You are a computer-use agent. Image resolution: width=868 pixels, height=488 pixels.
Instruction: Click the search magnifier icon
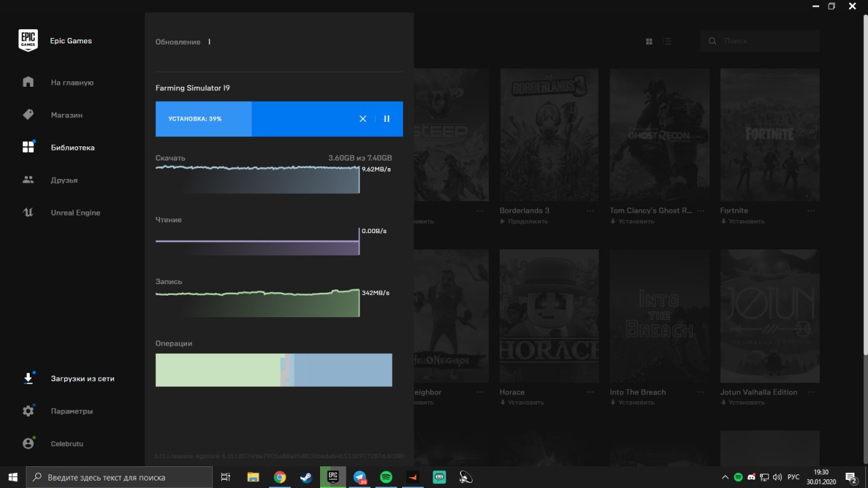pos(712,41)
